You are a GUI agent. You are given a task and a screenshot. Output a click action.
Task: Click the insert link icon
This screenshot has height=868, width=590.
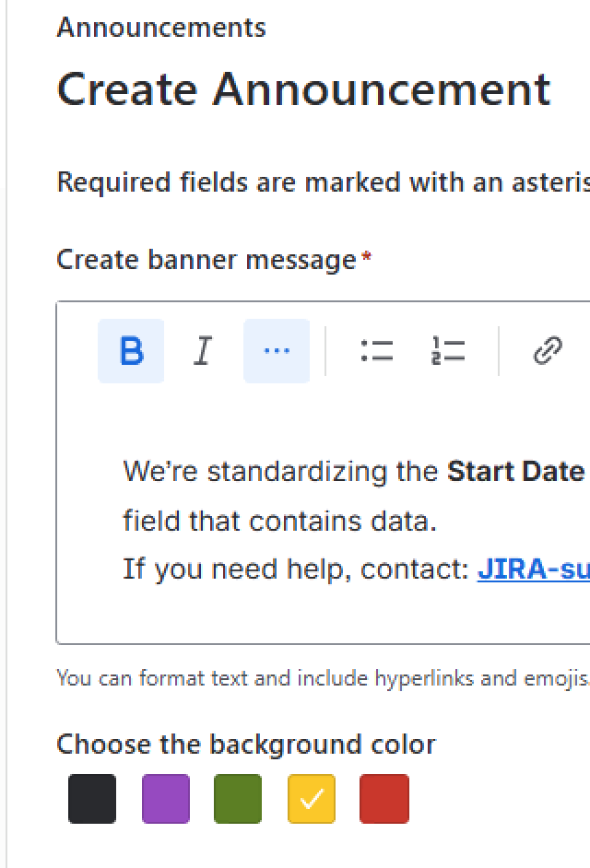point(548,351)
